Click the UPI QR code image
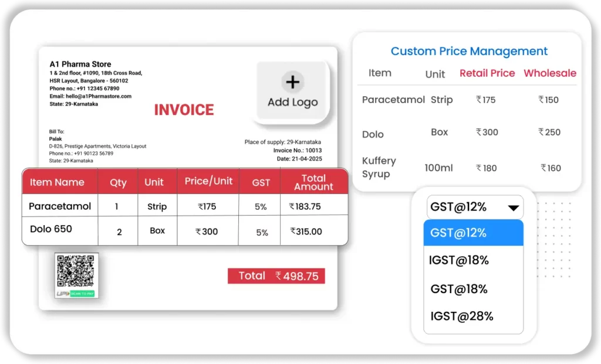This screenshot has width=601, height=364. tap(76, 271)
